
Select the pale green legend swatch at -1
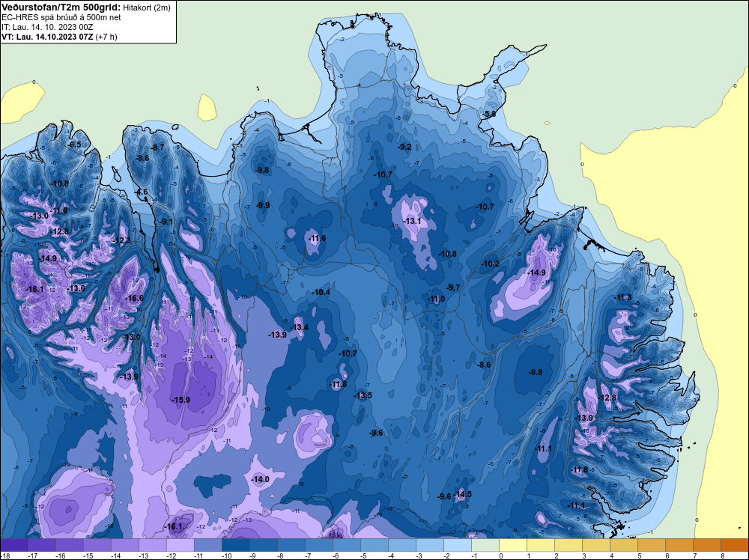pyautogui.click(x=485, y=545)
